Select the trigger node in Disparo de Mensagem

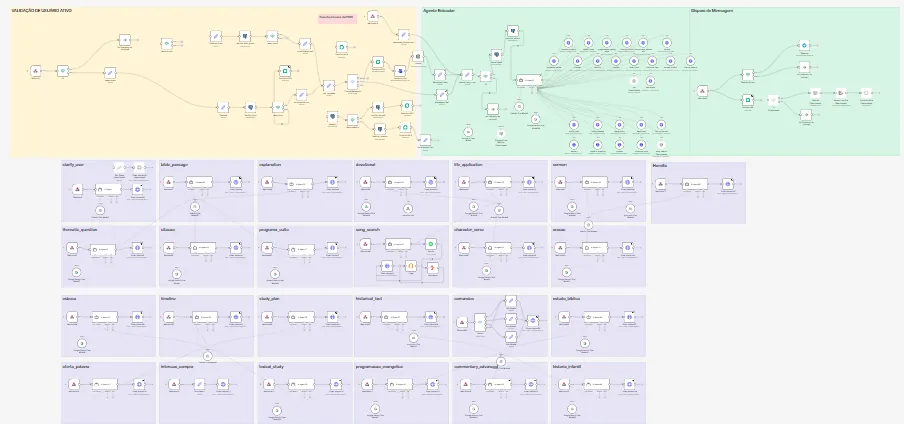(702, 92)
